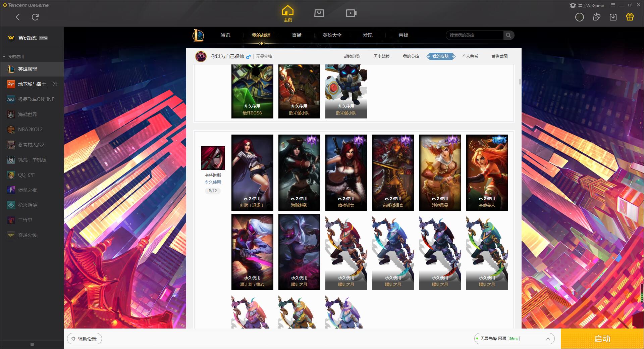Select 英雄联盟 in sidebar
644x349 pixels.
pos(32,69)
